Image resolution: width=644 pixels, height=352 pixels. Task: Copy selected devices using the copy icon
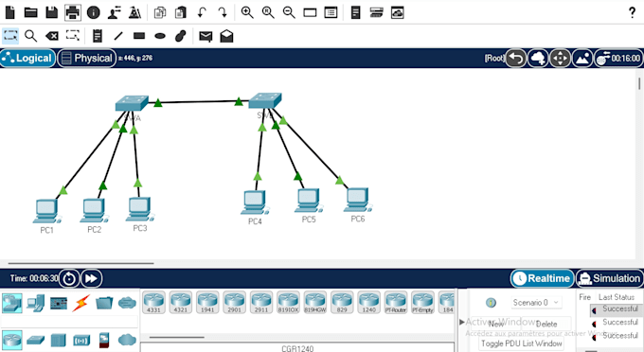click(x=160, y=12)
